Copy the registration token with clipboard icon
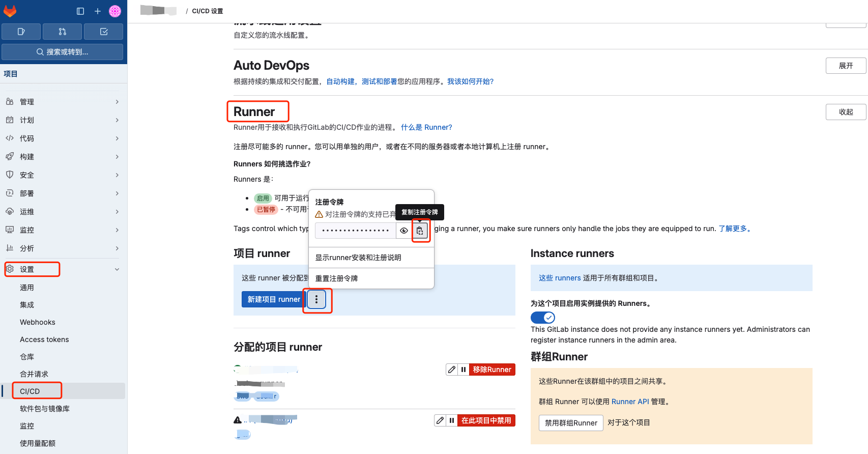This screenshot has width=868, height=454. point(420,231)
